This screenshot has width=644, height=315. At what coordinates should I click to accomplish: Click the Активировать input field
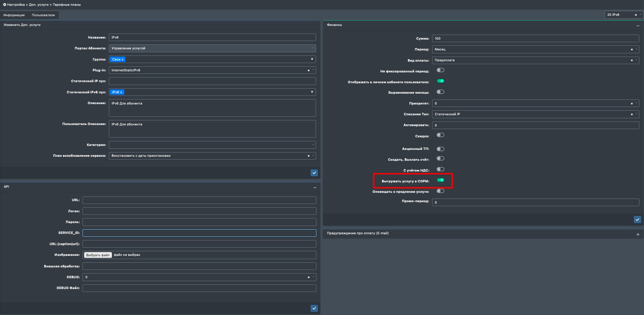click(x=536, y=125)
